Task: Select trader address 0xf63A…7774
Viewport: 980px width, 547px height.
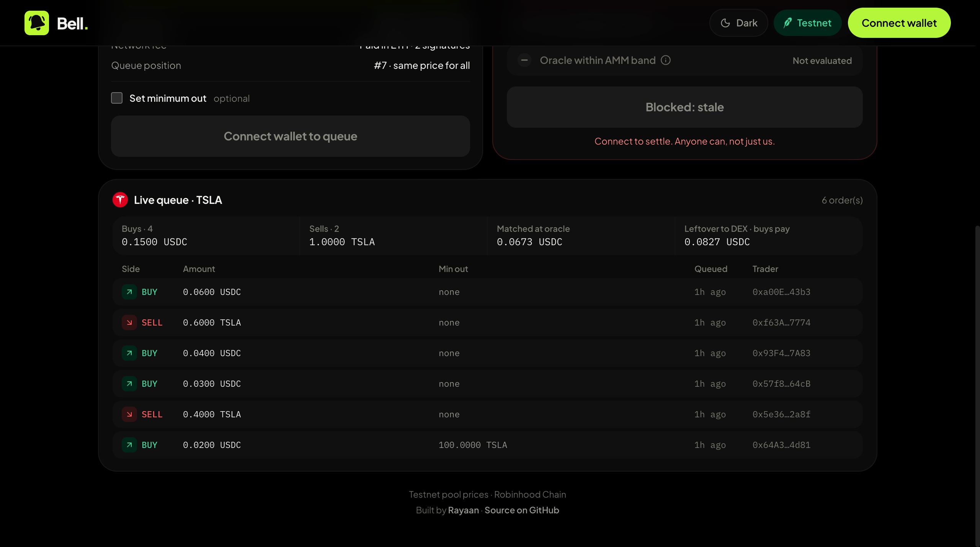Action: [781, 322]
